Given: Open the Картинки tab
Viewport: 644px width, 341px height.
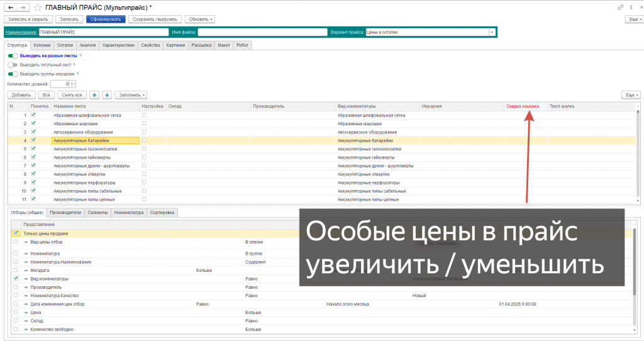Looking at the screenshot, I should click(175, 45).
